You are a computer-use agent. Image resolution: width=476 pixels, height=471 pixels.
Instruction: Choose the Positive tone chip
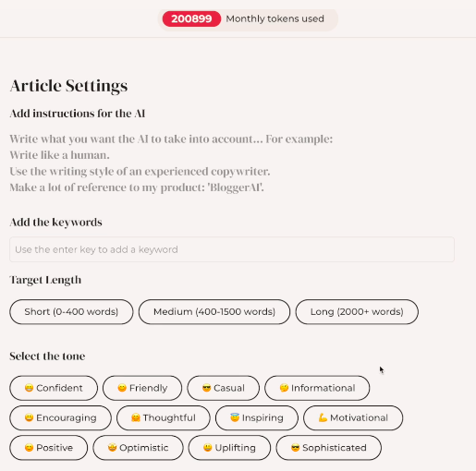click(49, 448)
